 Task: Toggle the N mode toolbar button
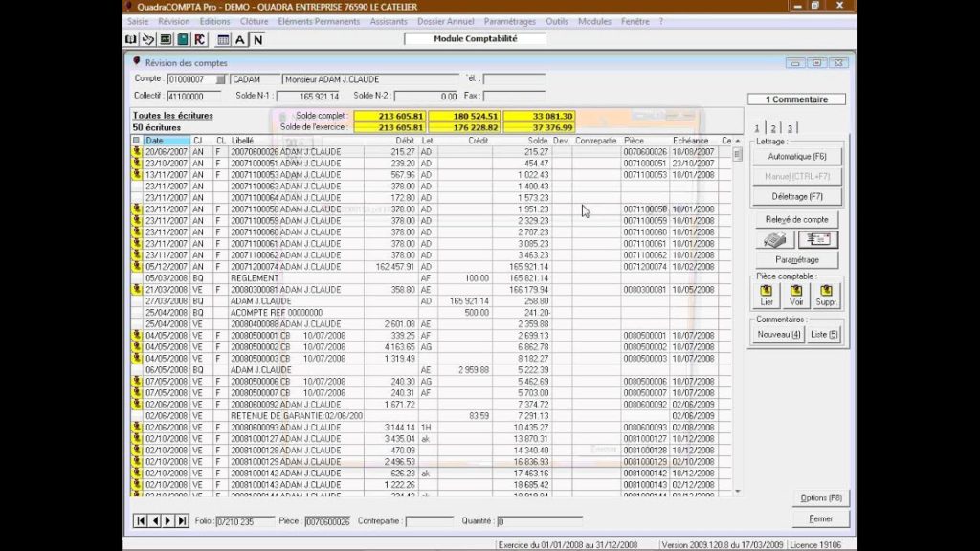point(257,39)
